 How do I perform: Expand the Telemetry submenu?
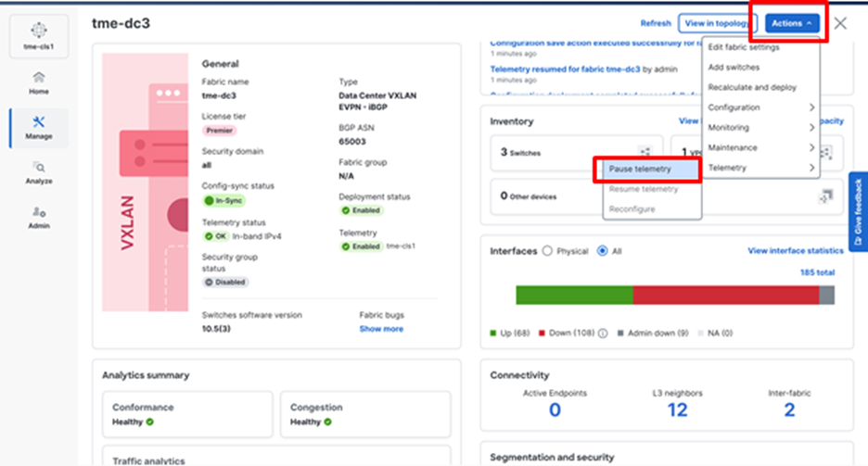point(761,168)
